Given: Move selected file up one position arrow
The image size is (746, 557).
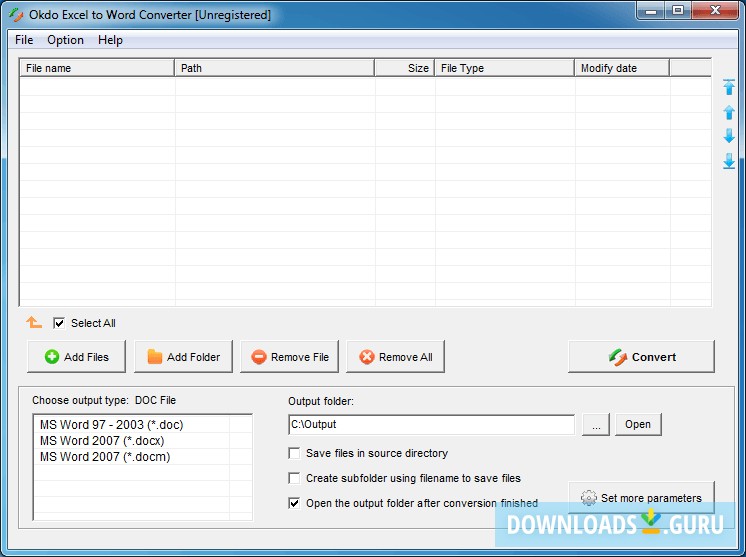Looking at the screenshot, I should [728, 112].
